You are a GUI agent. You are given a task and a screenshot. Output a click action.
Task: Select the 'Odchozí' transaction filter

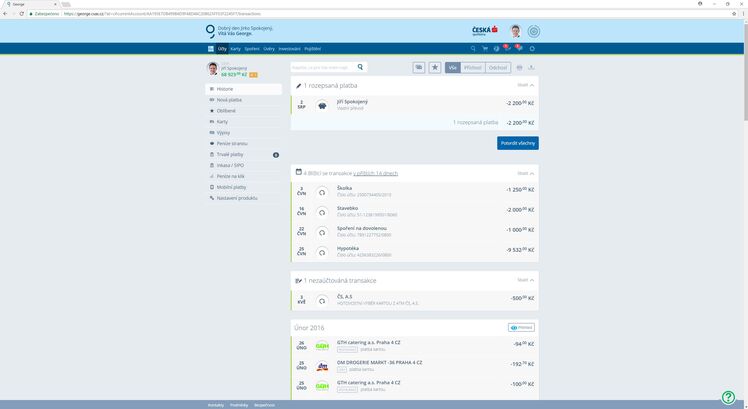click(x=497, y=67)
